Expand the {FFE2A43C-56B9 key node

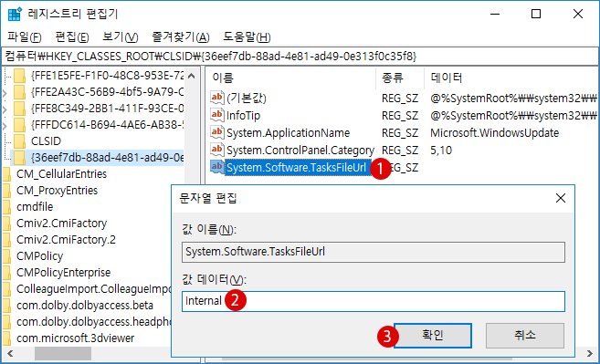[x=5, y=92]
